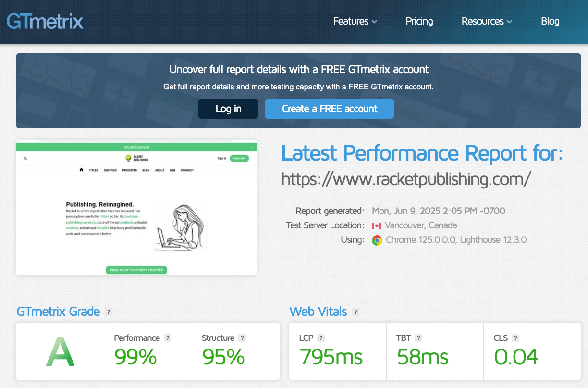
Task: Click the grade A letter
Action: 60,352
